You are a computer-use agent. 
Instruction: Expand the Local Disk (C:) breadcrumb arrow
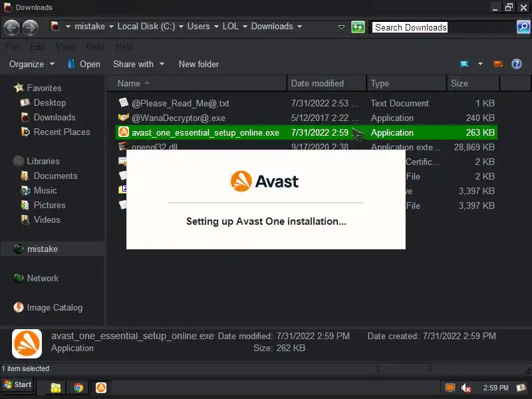181,27
